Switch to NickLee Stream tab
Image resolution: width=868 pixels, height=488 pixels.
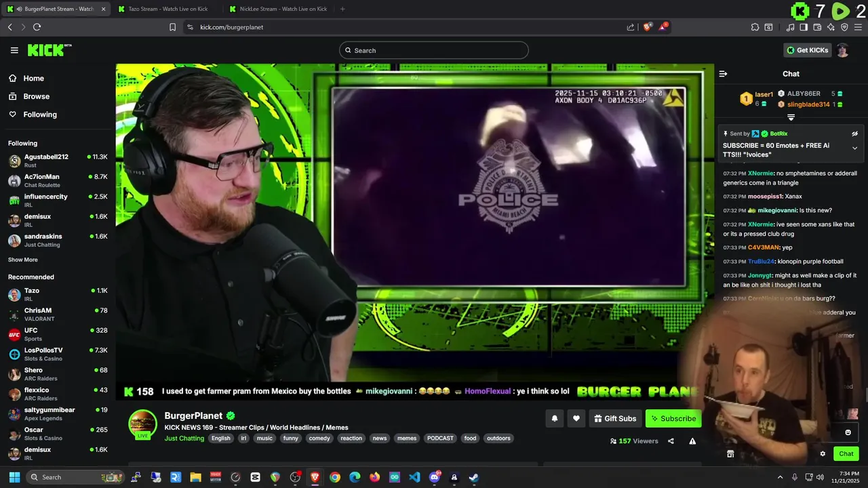278,9
